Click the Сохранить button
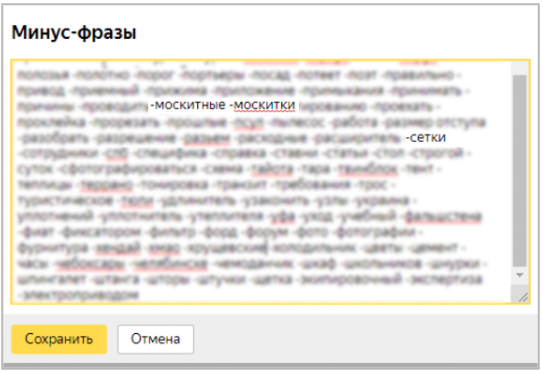Image resolution: width=543 pixels, height=371 pixels. [59, 339]
